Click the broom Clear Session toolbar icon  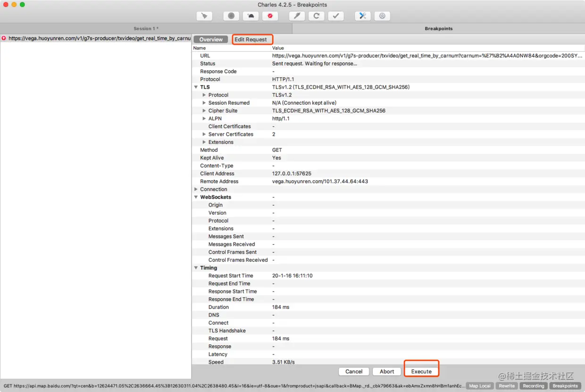[204, 16]
